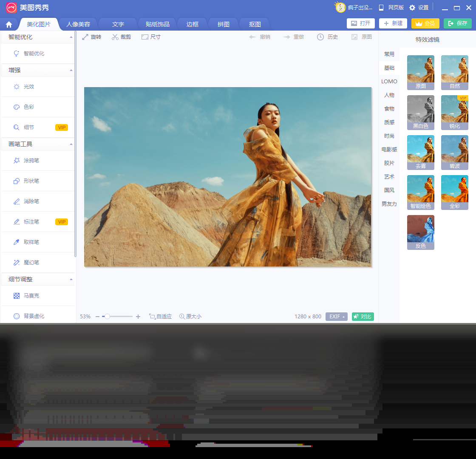This screenshot has height=459, width=476.
Task: Select the 裁剪 crop tool
Action: [121, 37]
